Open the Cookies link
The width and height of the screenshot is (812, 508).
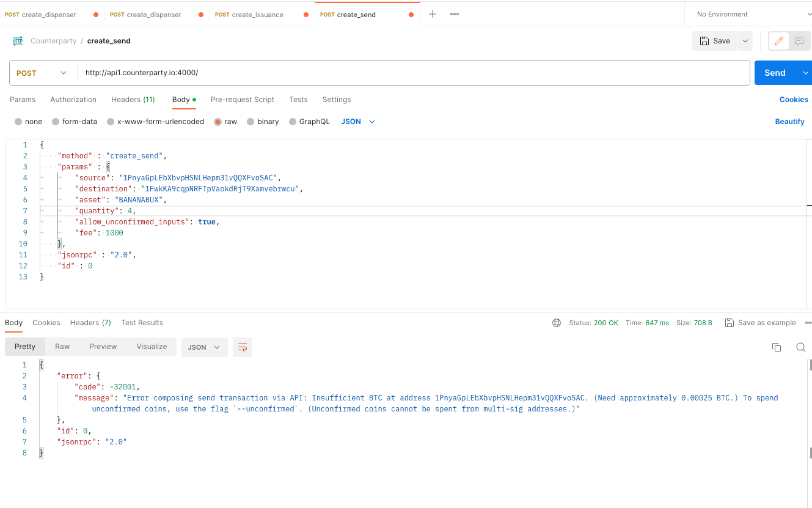pos(794,100)
